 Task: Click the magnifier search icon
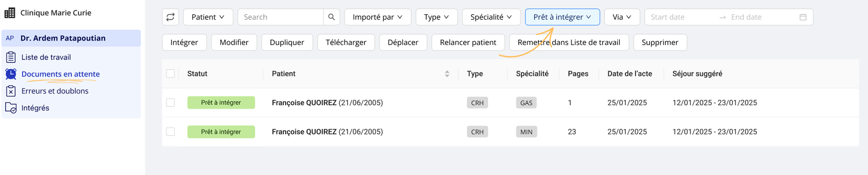[x=331, y=17]
